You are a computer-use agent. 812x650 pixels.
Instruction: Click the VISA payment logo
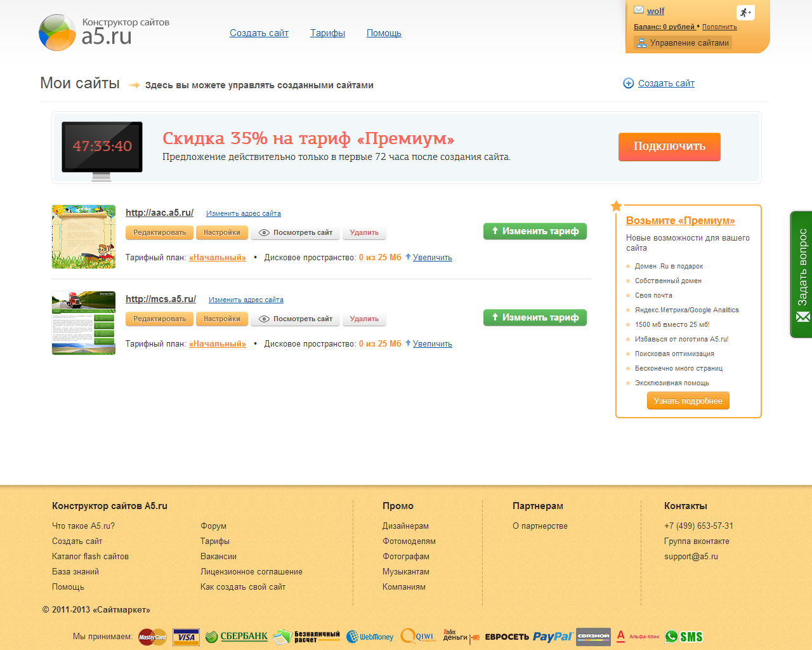186,637
